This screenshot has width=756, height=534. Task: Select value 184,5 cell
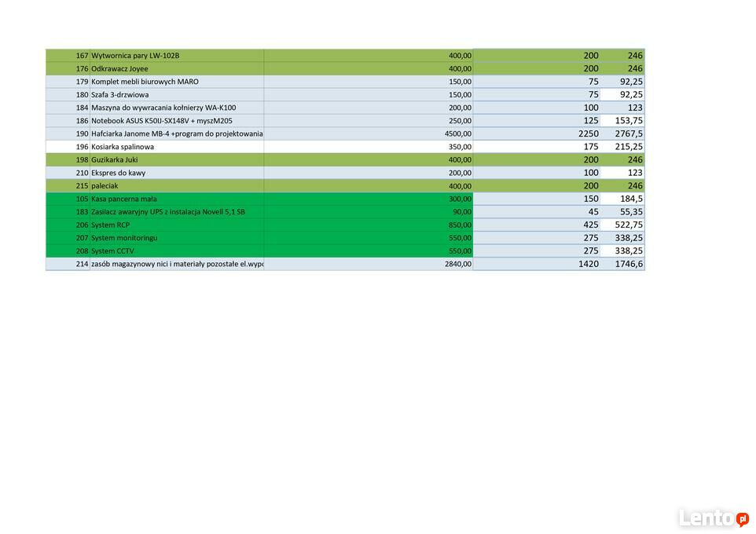[x=622, y=199]
